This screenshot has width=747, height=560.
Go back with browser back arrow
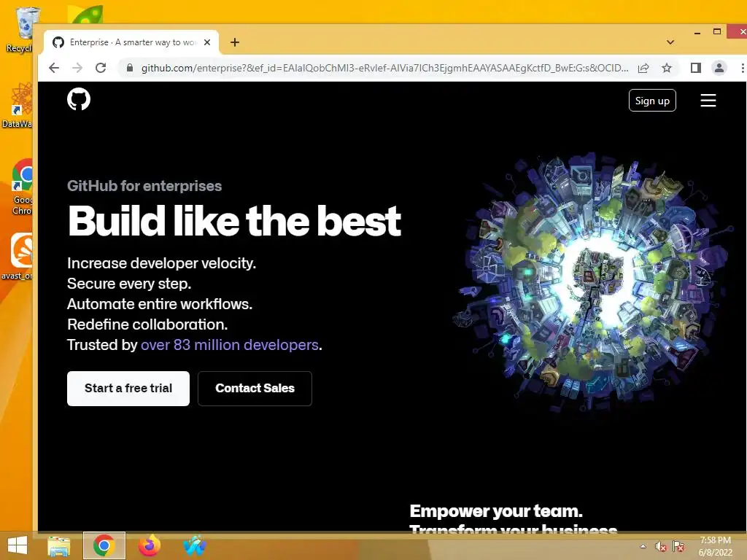point(54,68)
